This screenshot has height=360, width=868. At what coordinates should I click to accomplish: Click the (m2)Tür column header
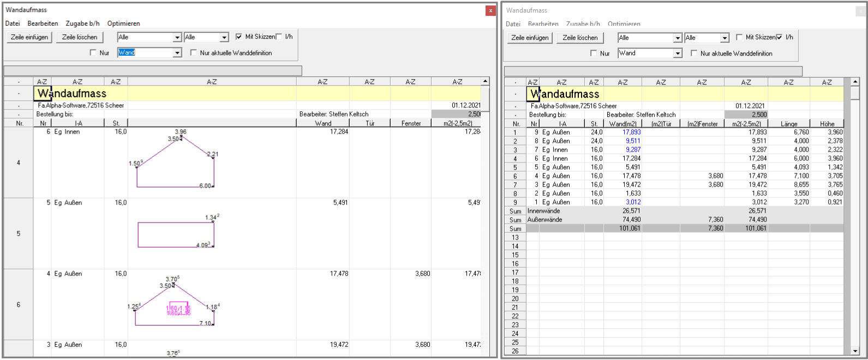coord(661,124)
